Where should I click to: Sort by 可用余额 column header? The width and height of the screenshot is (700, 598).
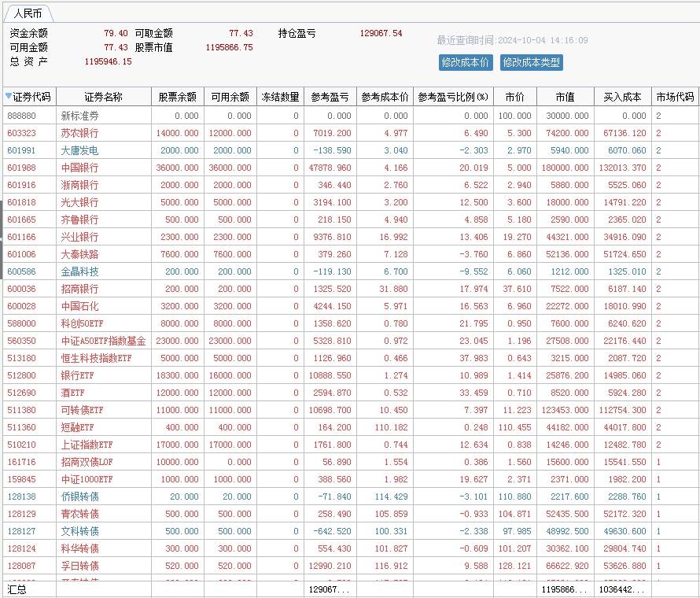point(230,97)
